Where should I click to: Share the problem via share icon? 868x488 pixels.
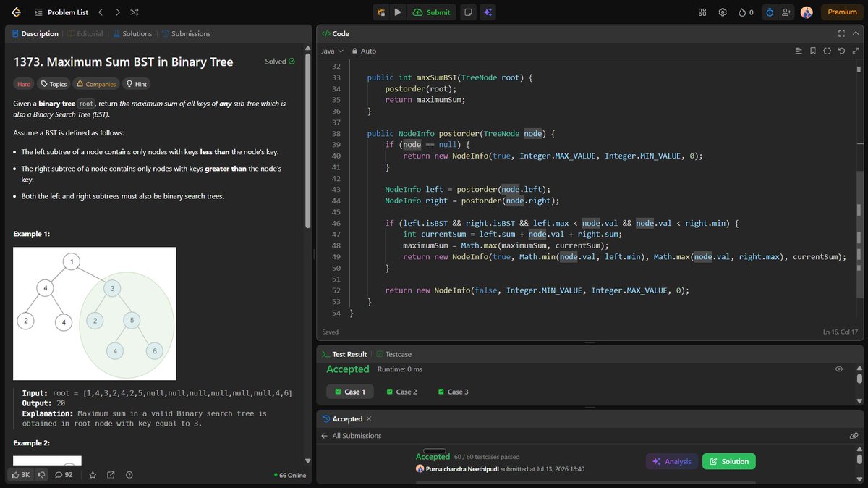(111, 475)
